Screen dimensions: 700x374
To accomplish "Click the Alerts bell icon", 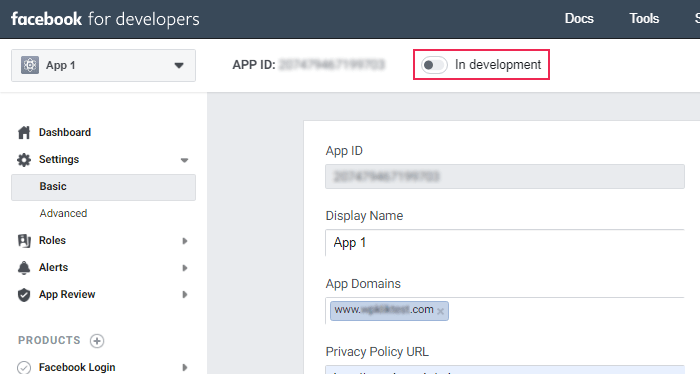I will [x=24, y=268].
